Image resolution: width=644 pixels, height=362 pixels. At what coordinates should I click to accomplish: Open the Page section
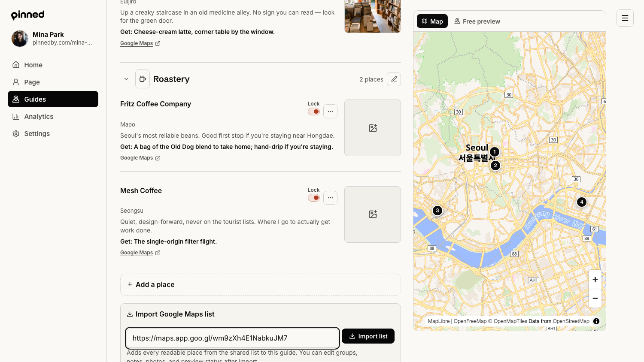[x=53, y=82]
